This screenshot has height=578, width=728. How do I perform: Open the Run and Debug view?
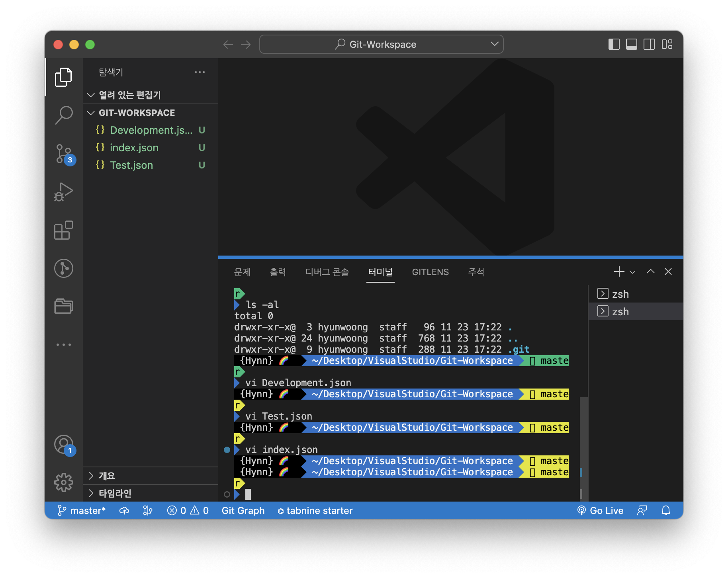[x=63, y=192]
